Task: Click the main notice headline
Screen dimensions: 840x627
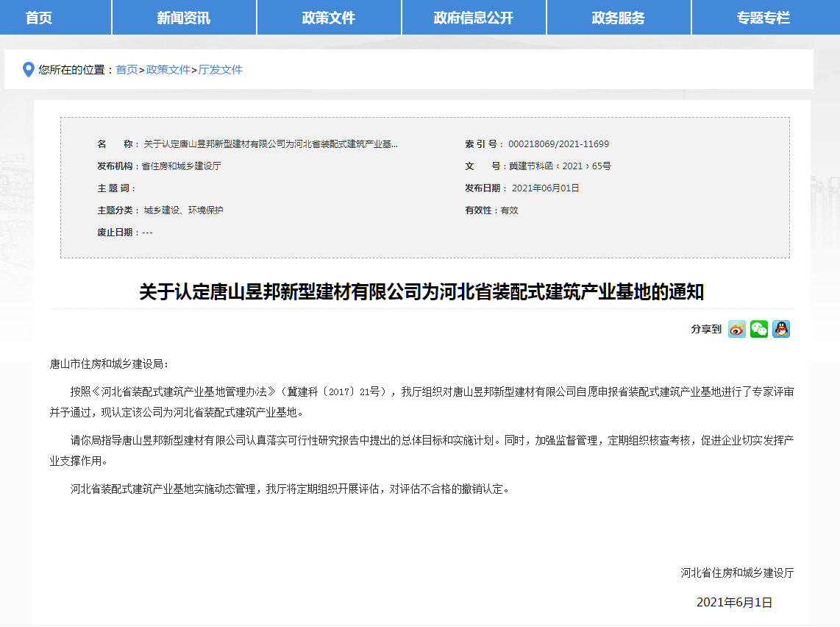Action: tap(421, 292)
